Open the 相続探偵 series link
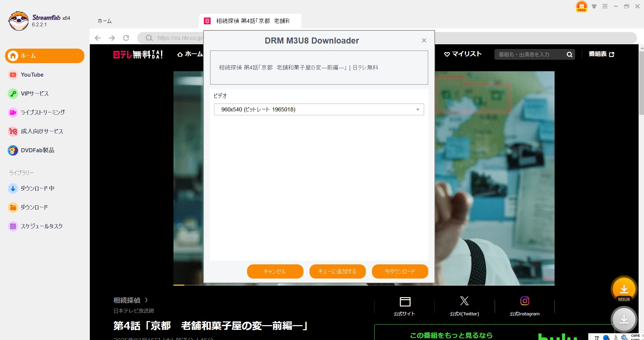The width and height of the screenshot is (644, 340). coord(130,300)
